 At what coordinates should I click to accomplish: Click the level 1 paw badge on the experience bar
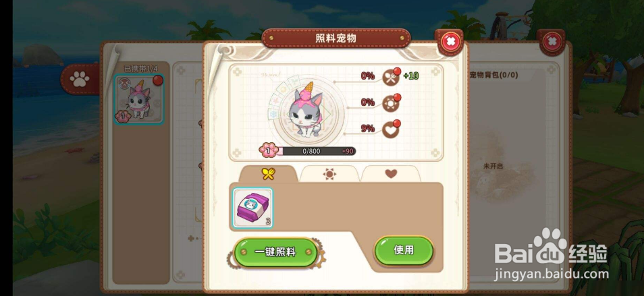269,150
